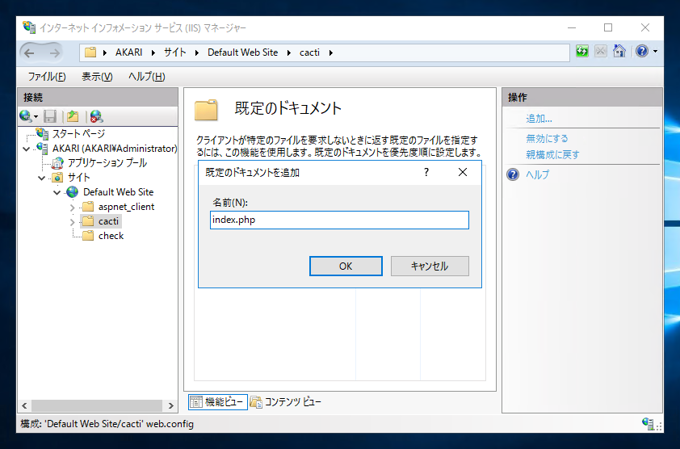The height and width of the screenshot is (449, 680).
Task: Click the save disk icon in connections toolbar
Action: tap(50, 116)
